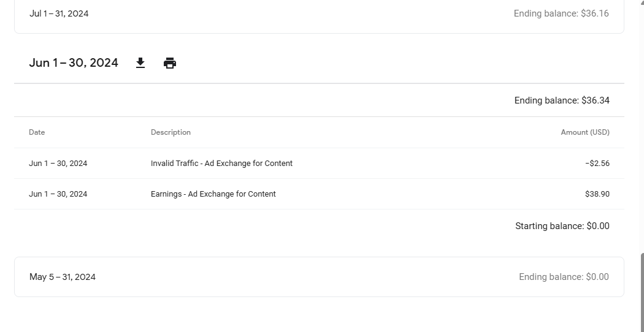Click the date in Invalid Traffic row
Screen dimensions: 644x332
[58, 164]
